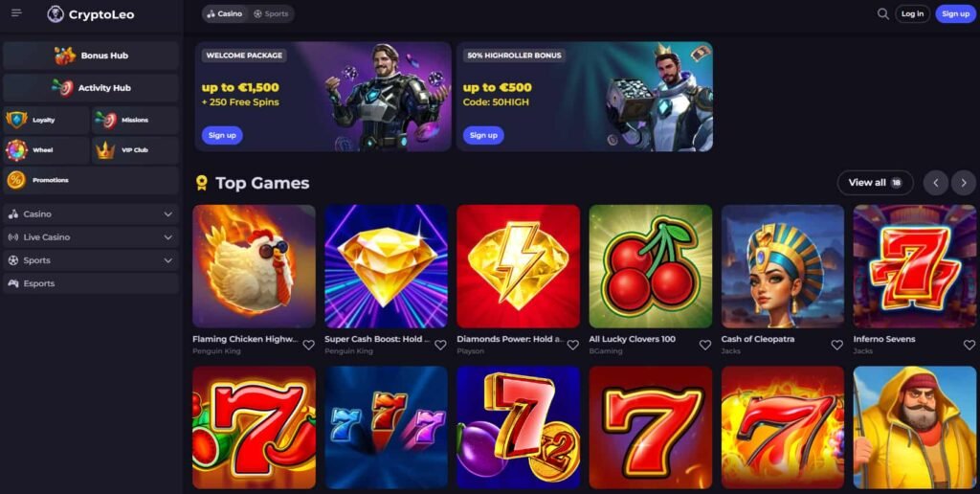Favorite All Lucky Clovers 100 heart
The height and width of the screenshot is (494, 980).
coord(705,345)
